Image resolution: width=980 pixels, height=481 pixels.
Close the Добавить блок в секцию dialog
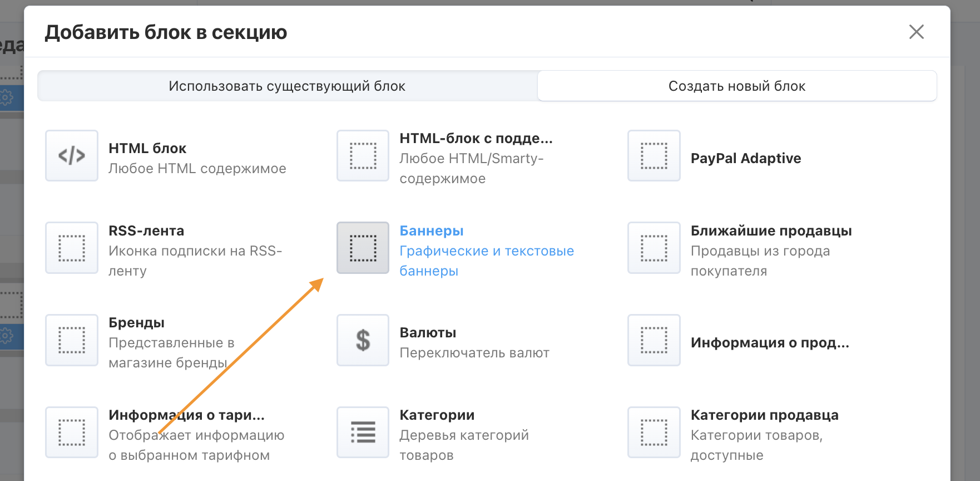(x=916, y=32)
